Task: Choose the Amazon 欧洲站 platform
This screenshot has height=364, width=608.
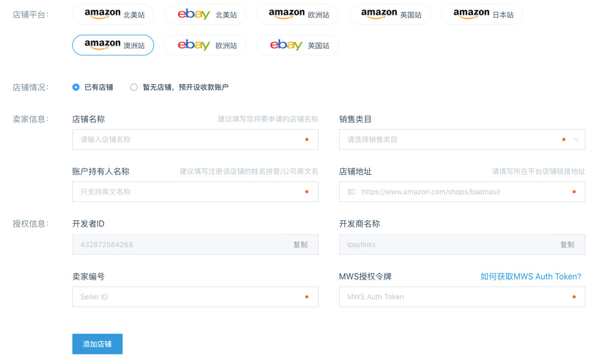Action: tap(298, 14)
